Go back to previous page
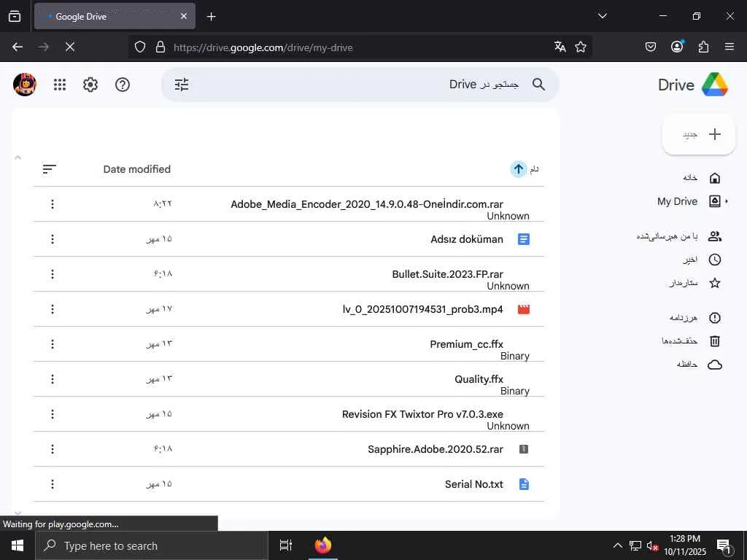 pos(18,47)
